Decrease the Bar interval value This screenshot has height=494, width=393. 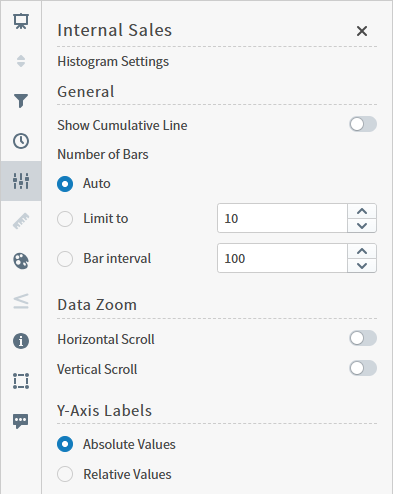pyautogui.click(x=362, y=266)
